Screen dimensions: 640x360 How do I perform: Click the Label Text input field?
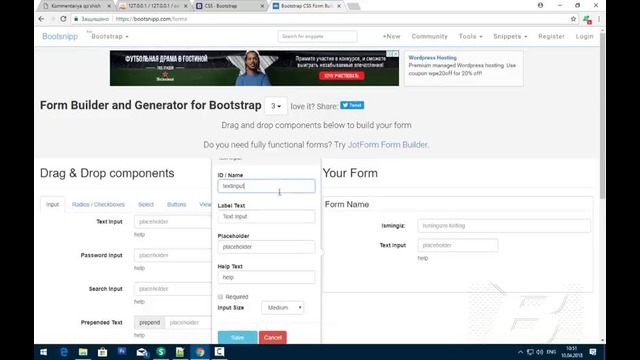(266, 216)
